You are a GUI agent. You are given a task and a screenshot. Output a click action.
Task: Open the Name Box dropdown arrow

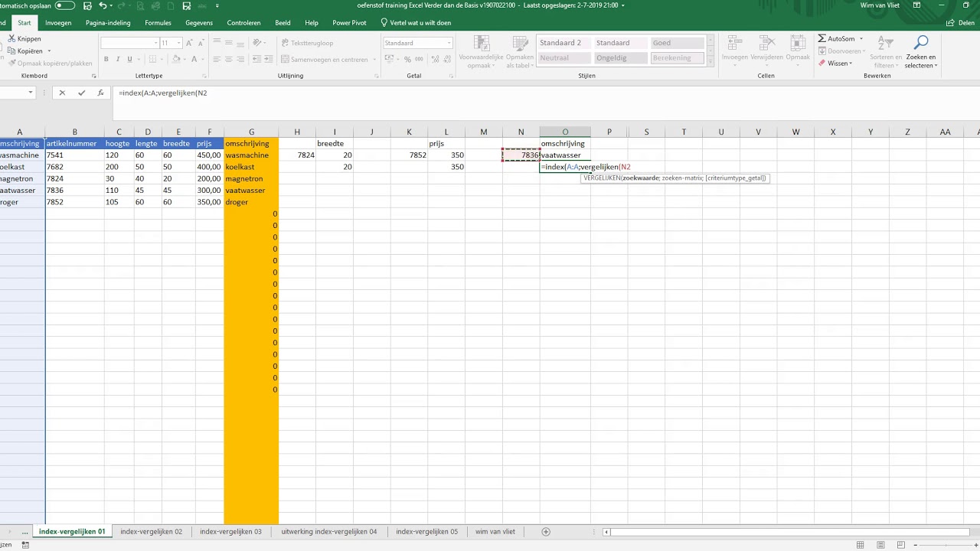[x=31, y=93]
